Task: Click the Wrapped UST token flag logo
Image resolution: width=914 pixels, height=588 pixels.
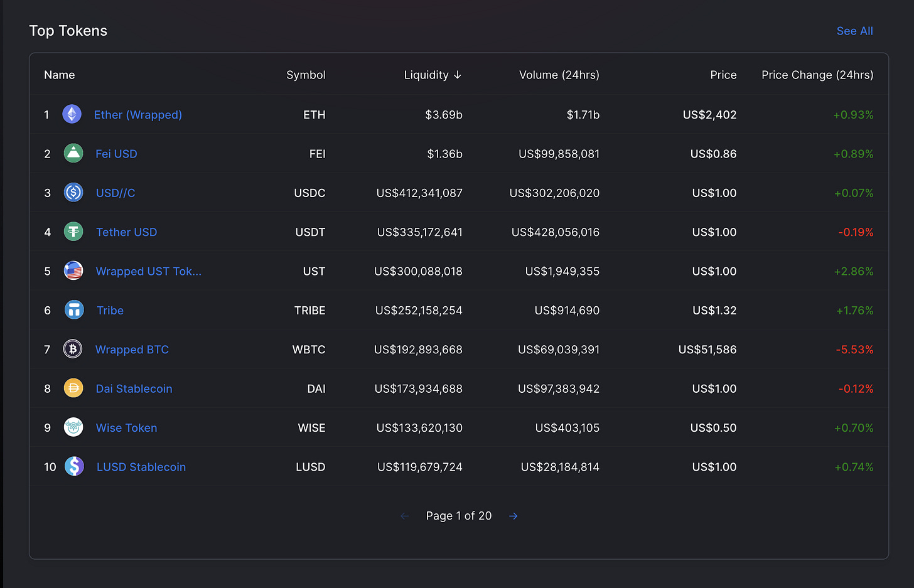Action: (x=73, y=270)
